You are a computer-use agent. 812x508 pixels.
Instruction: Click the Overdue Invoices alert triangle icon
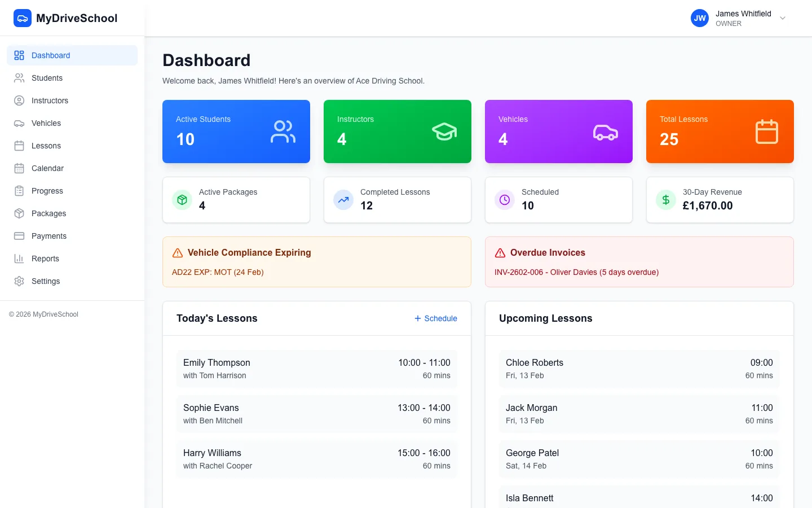500,252
